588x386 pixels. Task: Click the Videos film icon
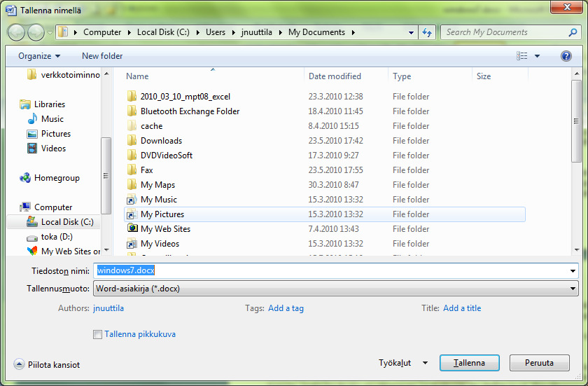click(x=32, y=149)
